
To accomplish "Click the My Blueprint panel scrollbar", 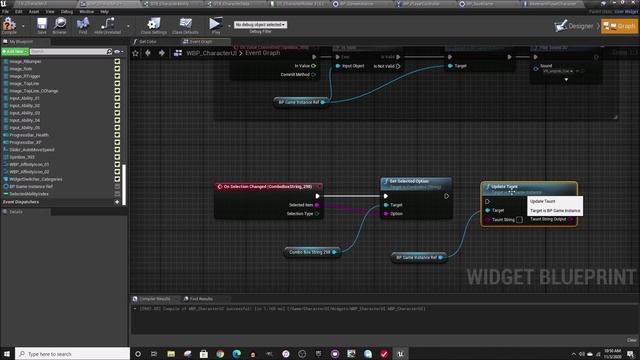I will coord(124,184).
